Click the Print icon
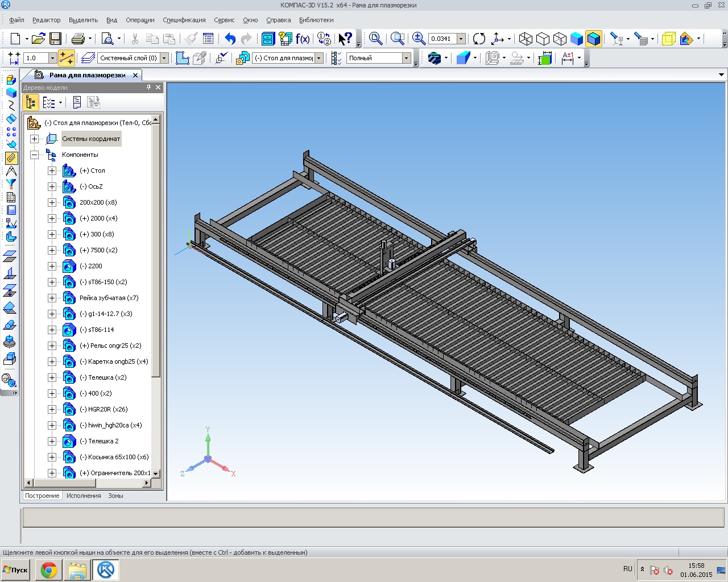728x582 pixels. (78, 39)
